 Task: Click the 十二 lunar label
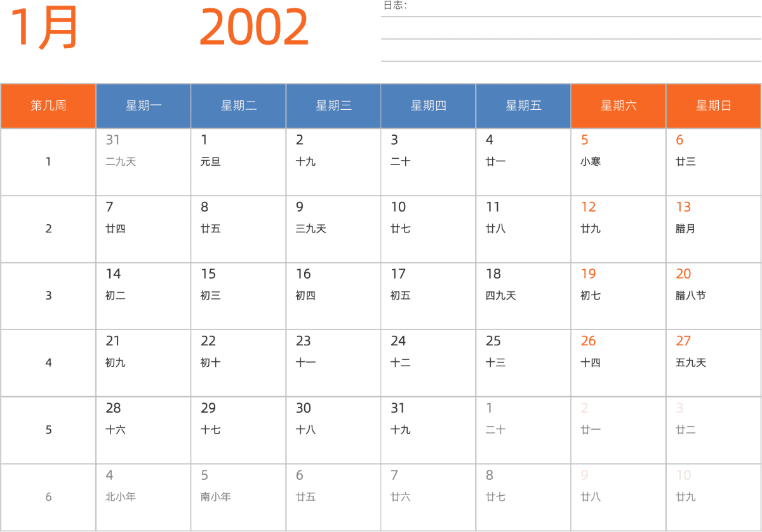[x=401, y=363]
